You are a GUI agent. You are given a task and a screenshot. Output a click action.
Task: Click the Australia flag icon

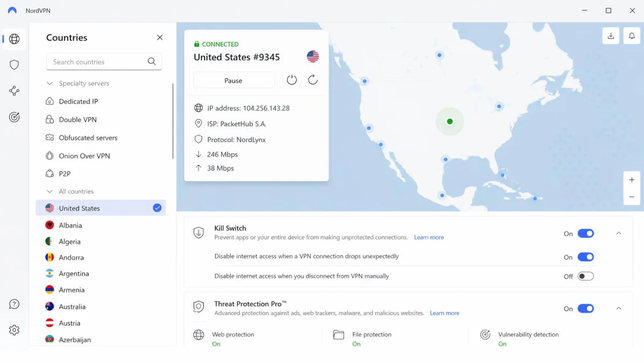50,307
